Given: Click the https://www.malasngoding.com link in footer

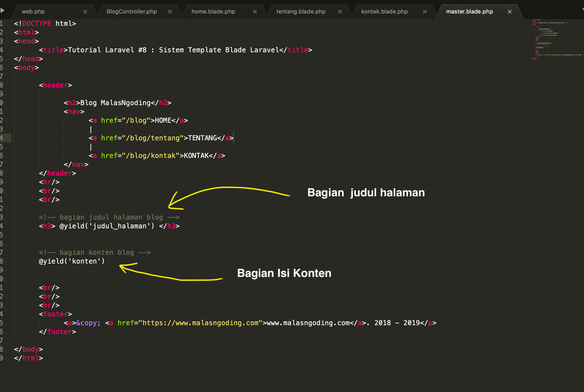Looking at the screenshot, I should pyautogui.click(x=201, y=323).
